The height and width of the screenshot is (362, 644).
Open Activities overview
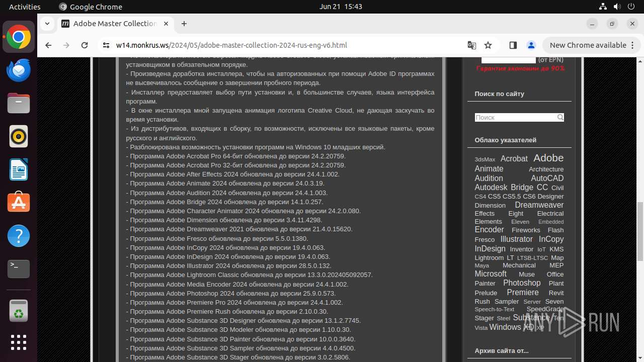click(25, 7)
